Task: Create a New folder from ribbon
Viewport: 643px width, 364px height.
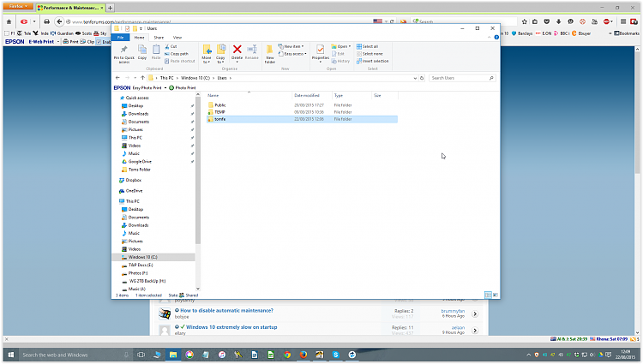Action: pos(270,54)
